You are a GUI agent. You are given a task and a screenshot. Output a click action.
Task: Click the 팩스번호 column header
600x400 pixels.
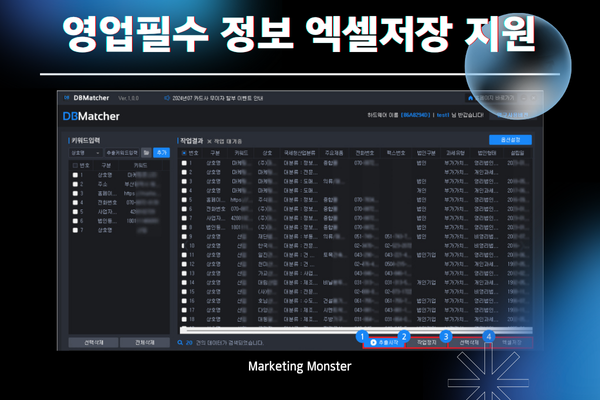click(x=396, y=153)
